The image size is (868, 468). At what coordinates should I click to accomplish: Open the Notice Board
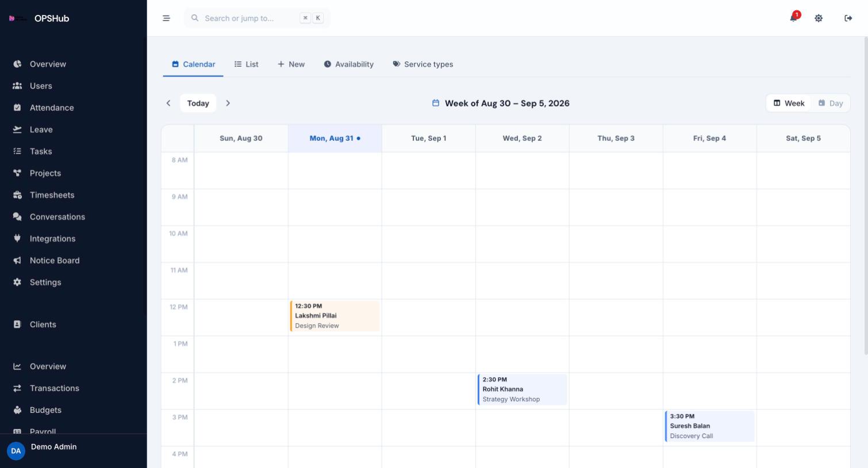click(74, 260)
